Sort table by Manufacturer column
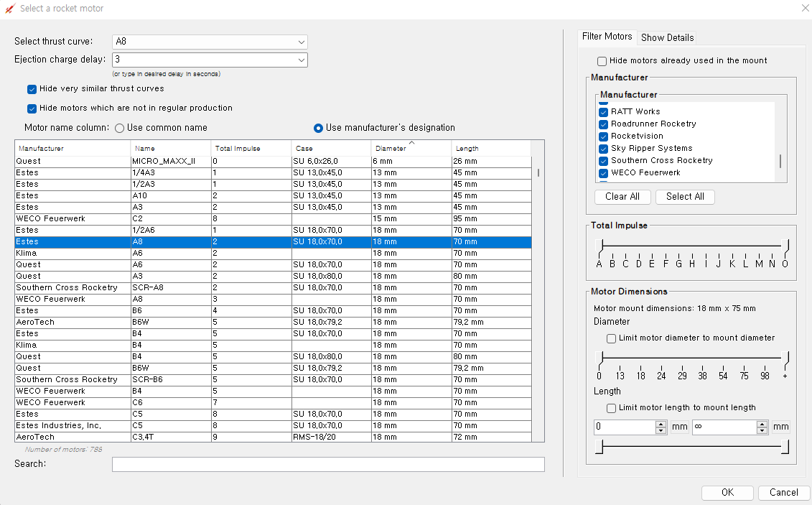This screenshot has width=812, height=505. click(73, 148)
